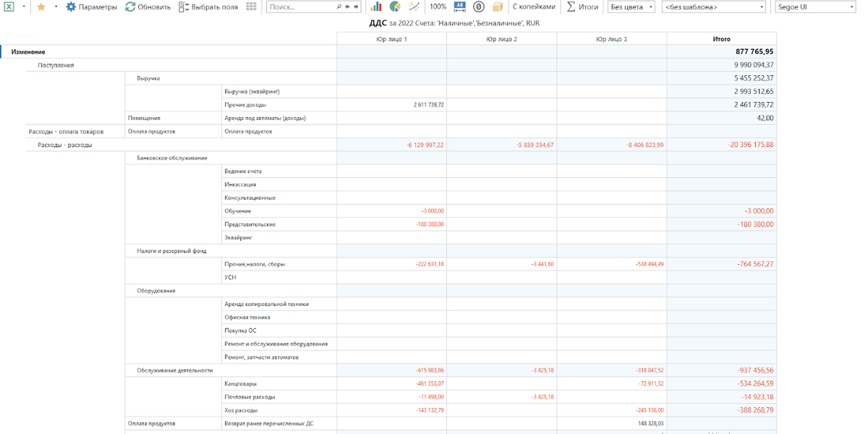Select the Канцтовары row label
The width and height of the screenshot is (868, 434).
tap(240, 383)
